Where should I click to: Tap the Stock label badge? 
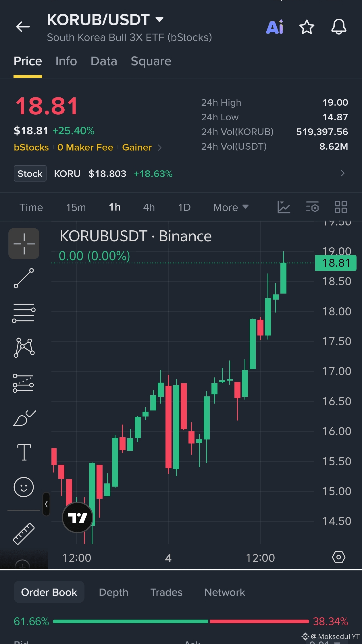point(30,173)
